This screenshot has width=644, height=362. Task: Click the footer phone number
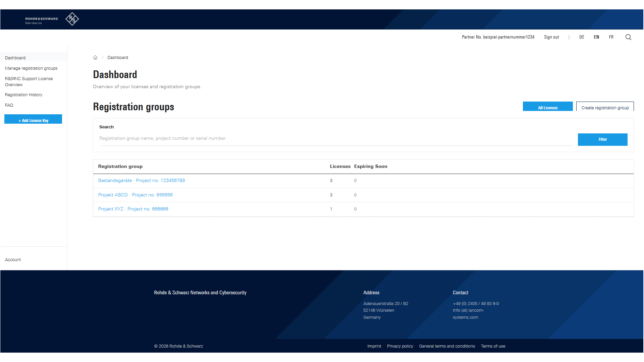[x=476, y=304]
